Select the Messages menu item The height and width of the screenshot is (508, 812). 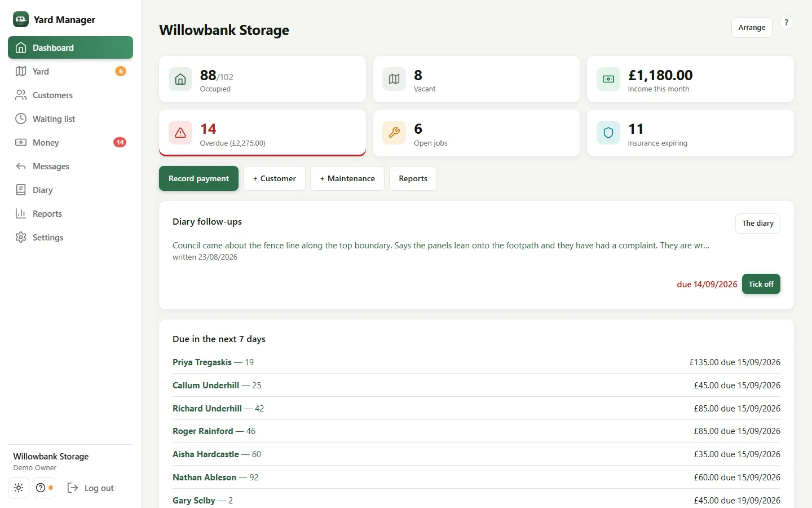click(70, 166)
